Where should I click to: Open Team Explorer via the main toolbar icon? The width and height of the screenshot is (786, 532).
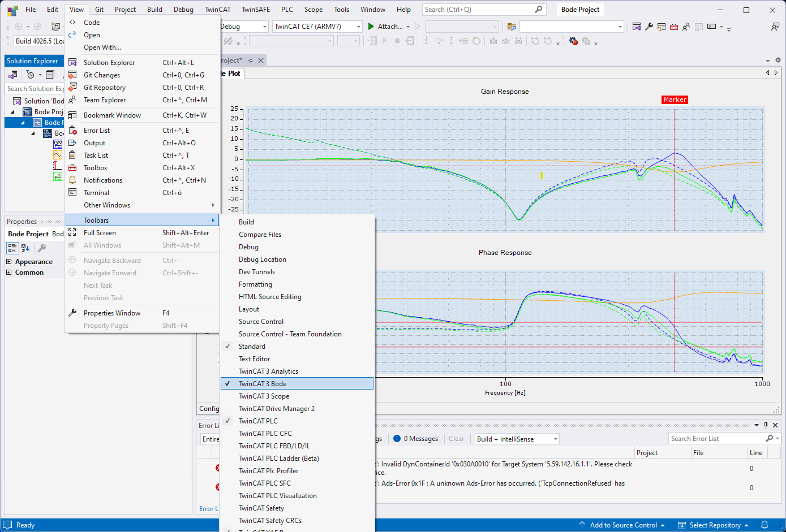686,27
